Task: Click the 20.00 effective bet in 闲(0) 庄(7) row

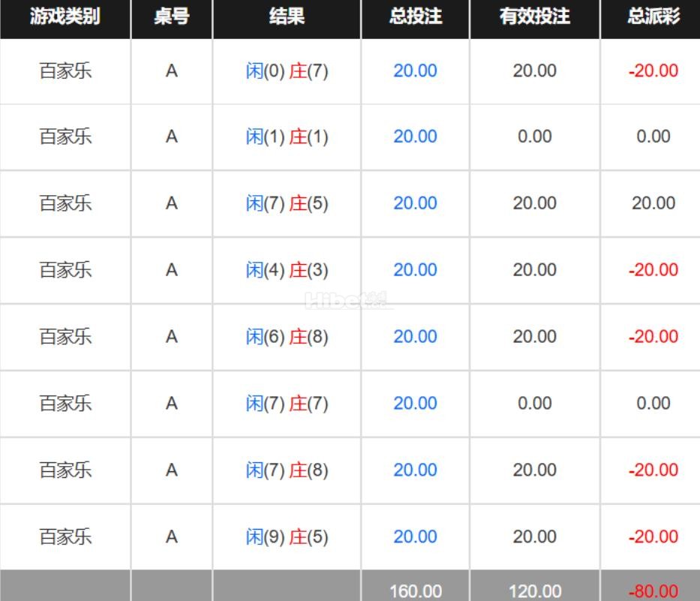Action: coord(535,71)
